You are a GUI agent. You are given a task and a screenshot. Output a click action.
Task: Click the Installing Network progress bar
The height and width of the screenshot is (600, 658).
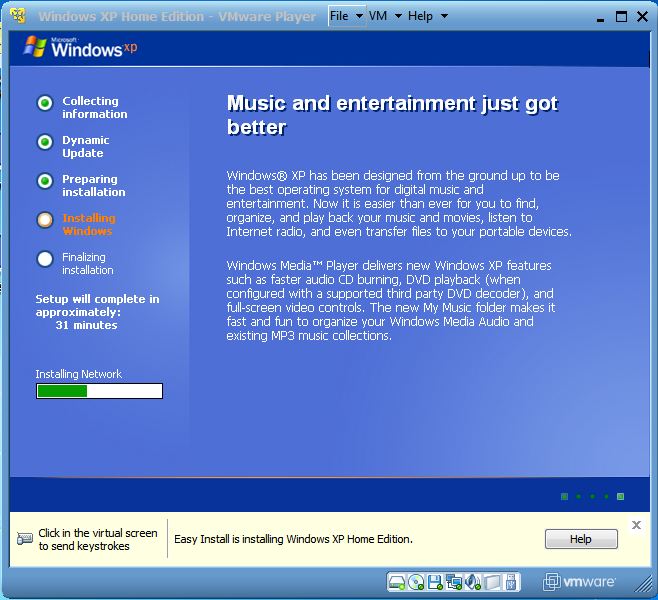click(99, 391)
